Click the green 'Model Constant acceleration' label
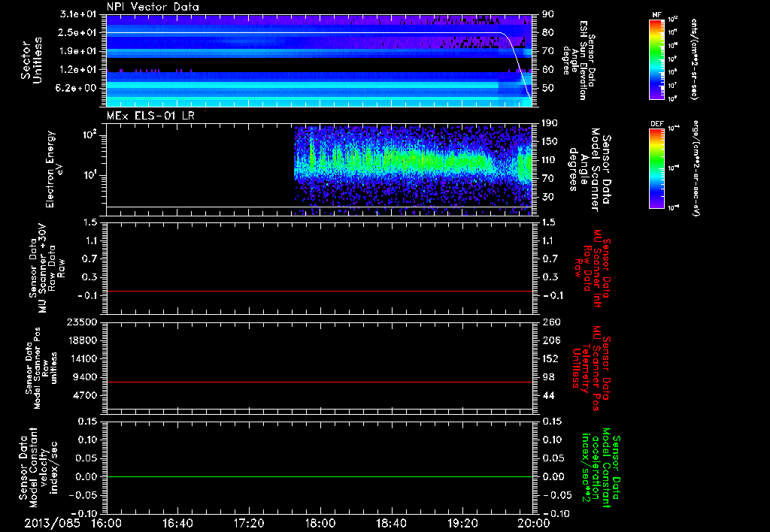This screenshot has height=532, width=770. pos(601,467)
